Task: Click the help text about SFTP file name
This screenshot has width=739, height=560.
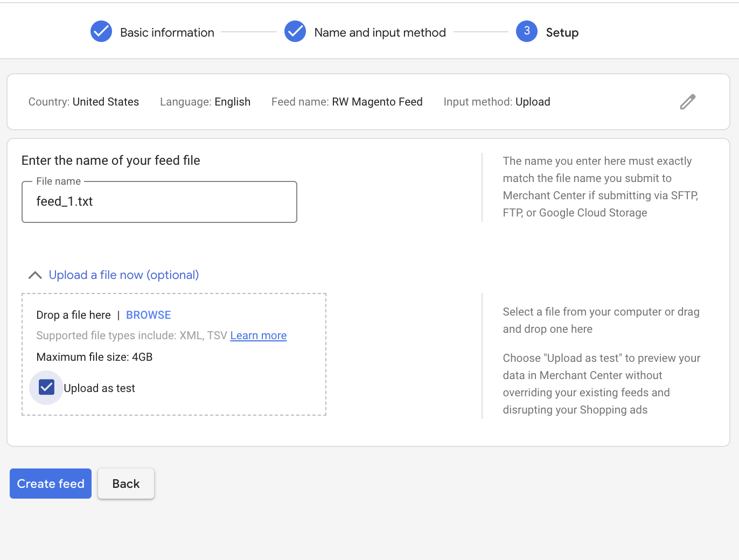Action: 601,187
